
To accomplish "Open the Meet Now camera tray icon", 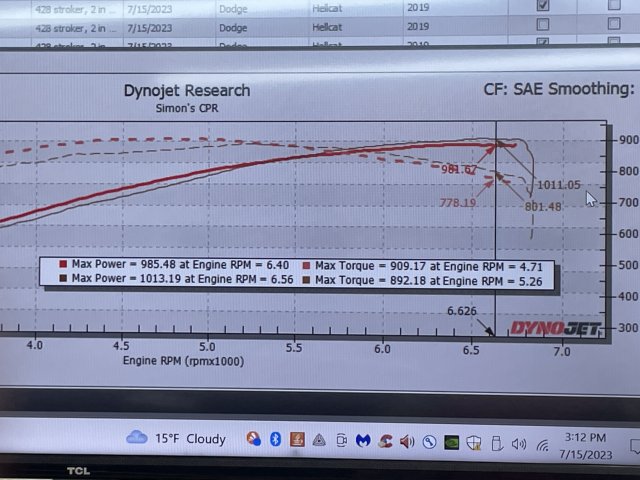I will pyautogui.click(x=341, y=440).
